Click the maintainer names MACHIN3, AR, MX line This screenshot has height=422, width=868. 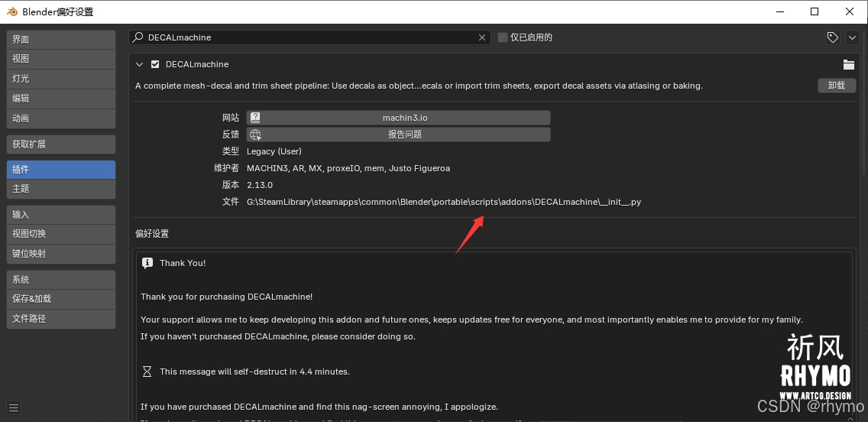pyautogui.click(x=348, y=168)
